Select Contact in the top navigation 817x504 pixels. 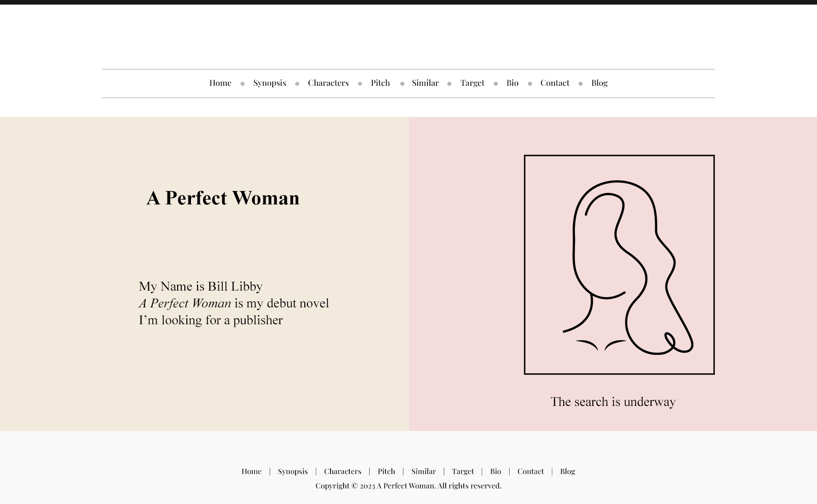[x=555, y=83]
